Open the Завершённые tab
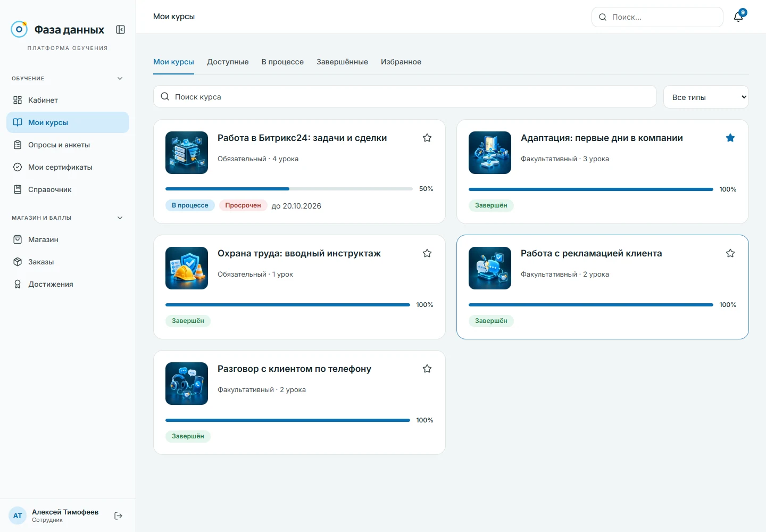This screenshot has width=766, height=532. [342, 62]
